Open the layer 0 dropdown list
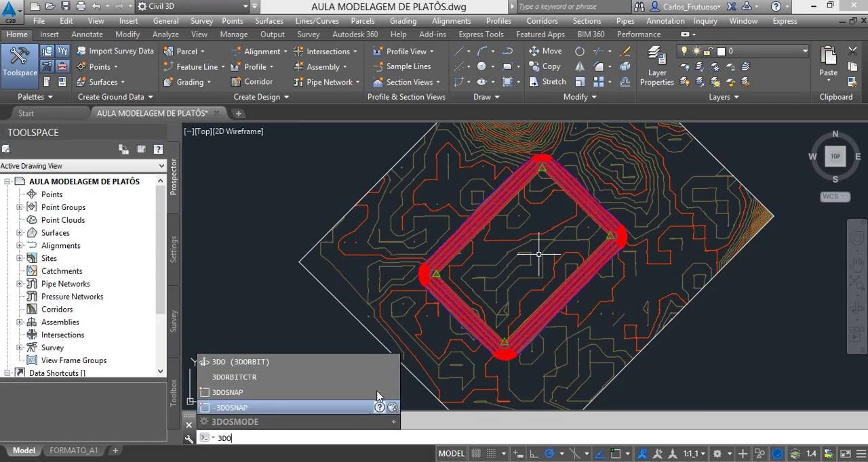Screen dimensions: 868x462 pos(805,51)
